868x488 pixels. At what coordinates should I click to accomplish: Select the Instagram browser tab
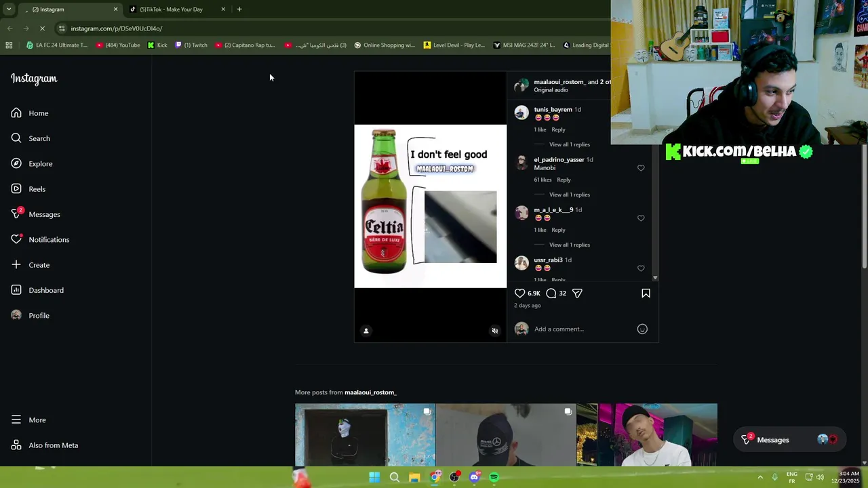click(68, 9)
